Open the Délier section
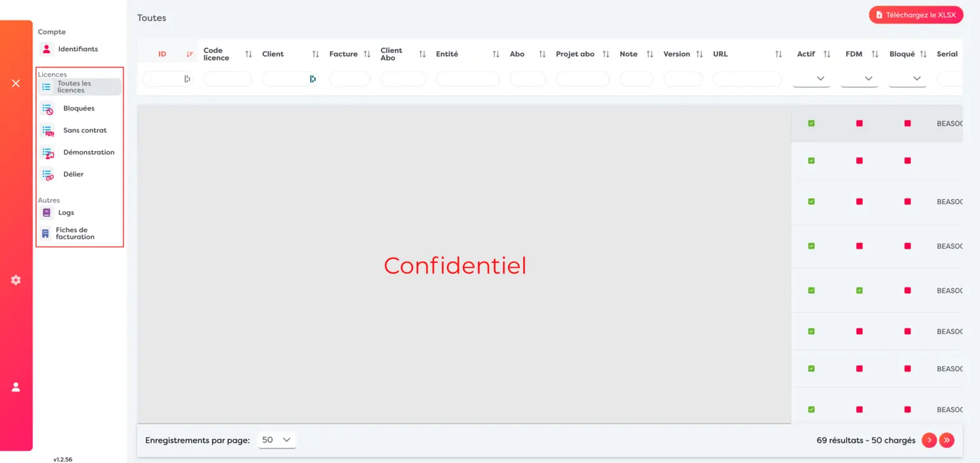 (x=79, y=175)
